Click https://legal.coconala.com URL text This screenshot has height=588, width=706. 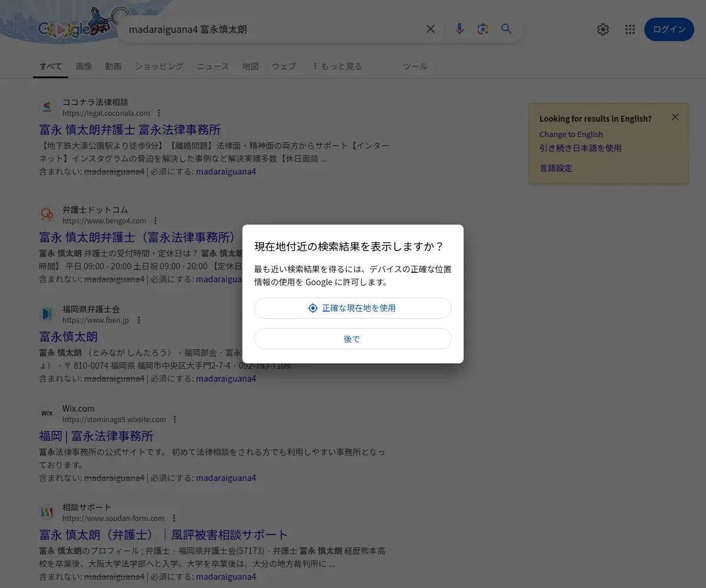(106, 113)
